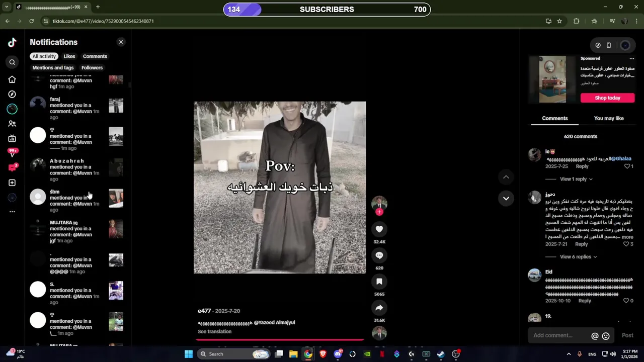Click the browser address bar URL
Screen dimensions: 644x362
103,21
